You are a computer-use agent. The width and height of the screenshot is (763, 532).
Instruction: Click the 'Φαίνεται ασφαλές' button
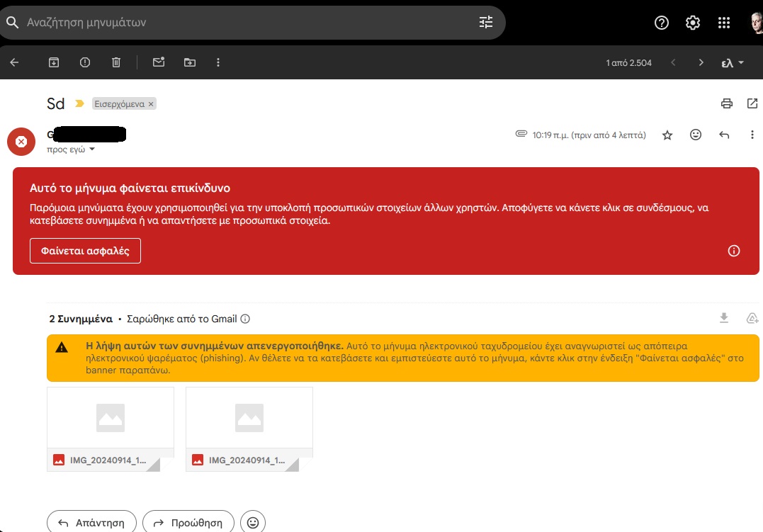85,251
